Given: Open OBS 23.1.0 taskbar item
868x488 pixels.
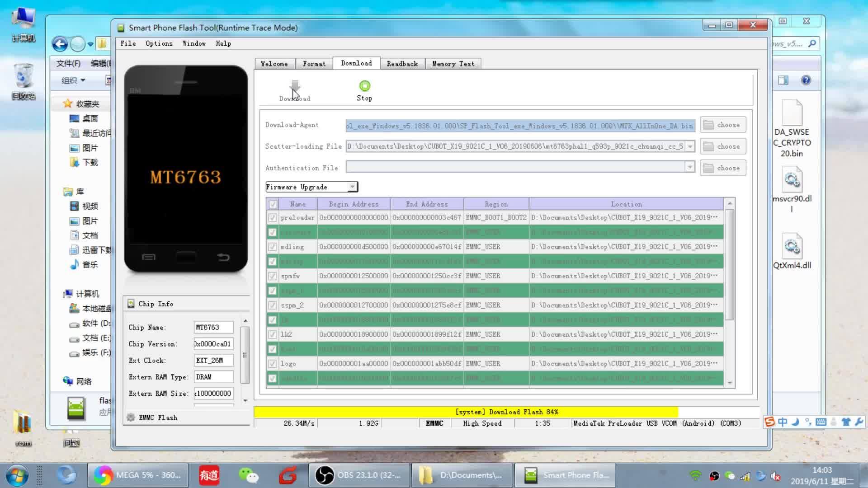Looking at the screenshot, I should pyautogui.click(x=359, y=475).
